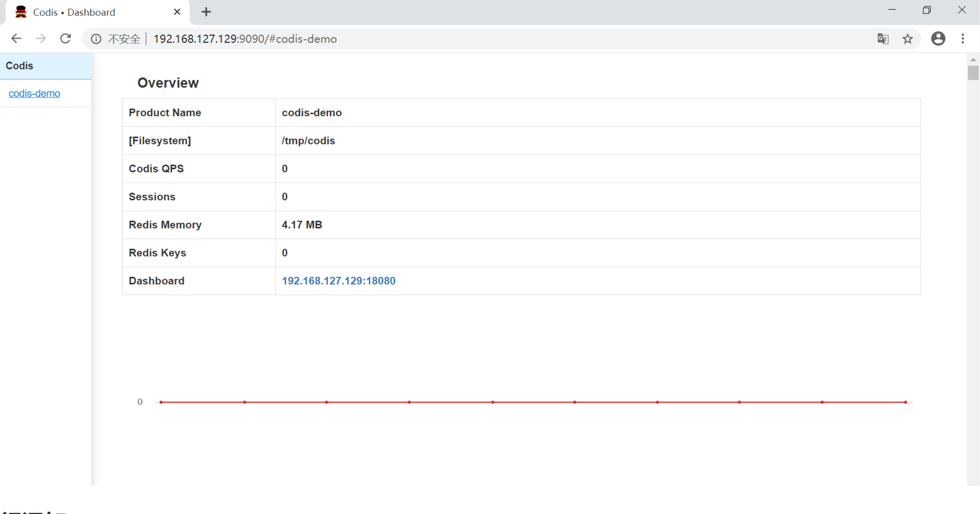Reload the Codis dashboard page
This screenshot has height=514, width=980.
click(x=66, y=38)
